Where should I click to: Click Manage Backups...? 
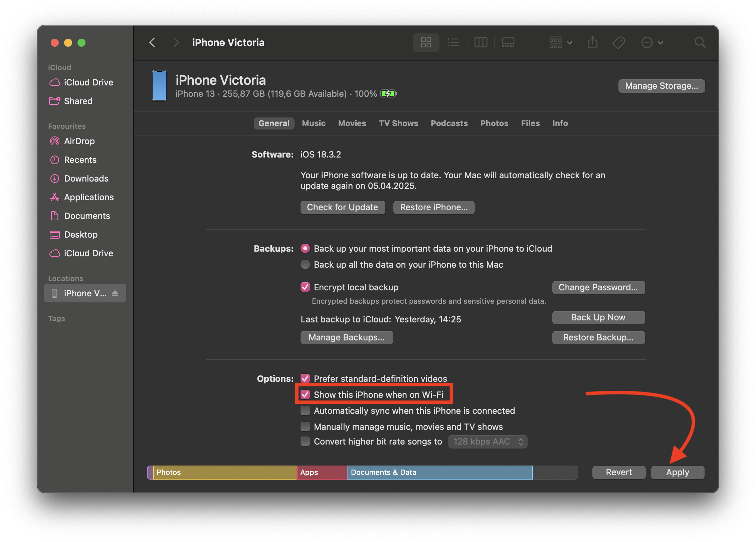click(x=347, y=338)
